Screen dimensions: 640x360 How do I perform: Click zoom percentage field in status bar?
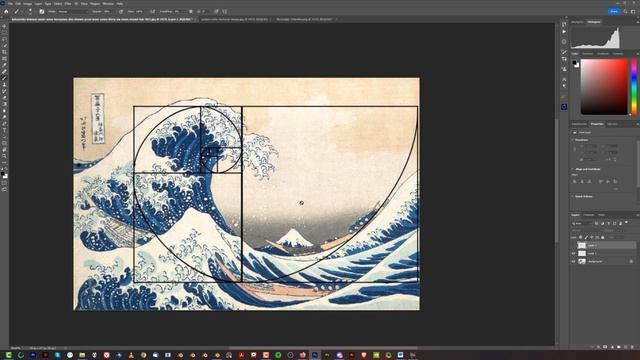[15, 348]
